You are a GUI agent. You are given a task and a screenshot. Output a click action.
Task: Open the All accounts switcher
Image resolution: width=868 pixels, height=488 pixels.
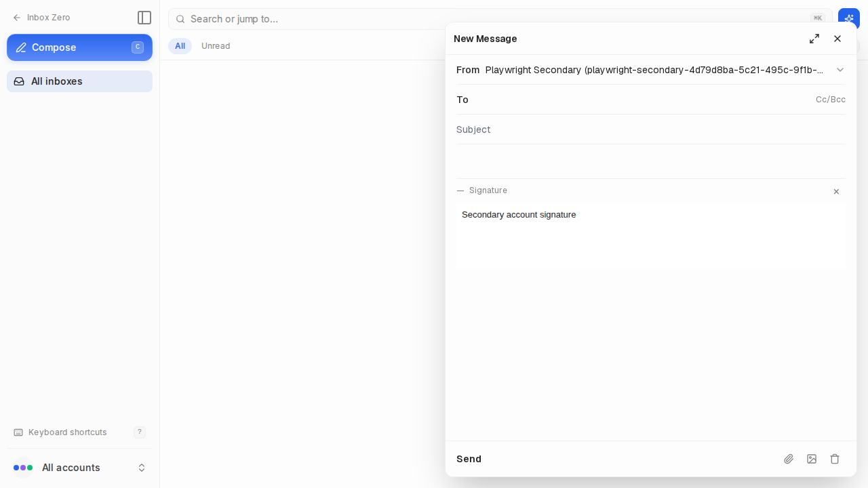point(79,468)
